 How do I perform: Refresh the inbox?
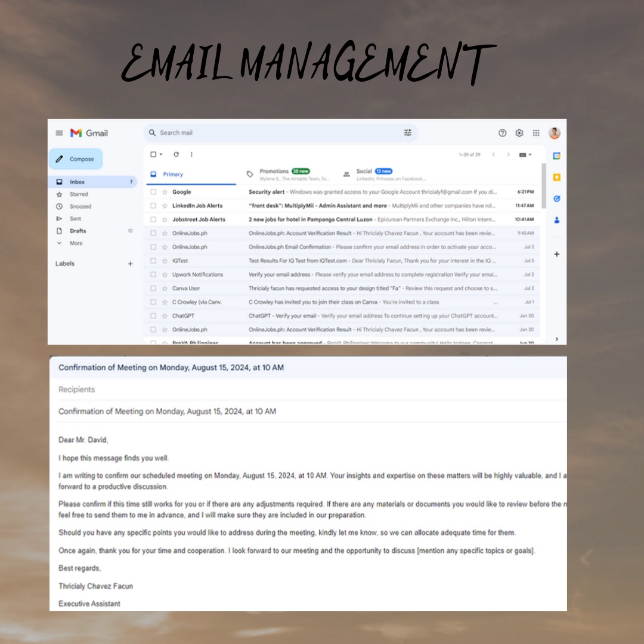176,154
